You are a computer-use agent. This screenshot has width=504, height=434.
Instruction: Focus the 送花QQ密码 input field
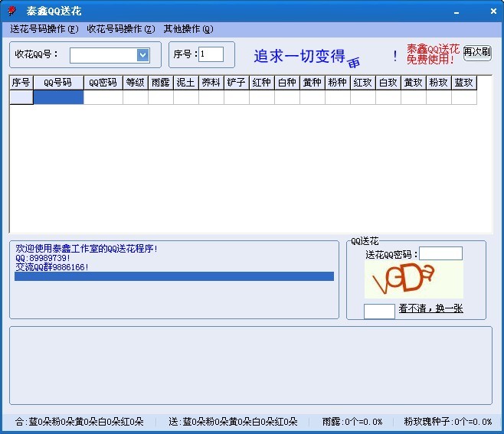point(440,253)
